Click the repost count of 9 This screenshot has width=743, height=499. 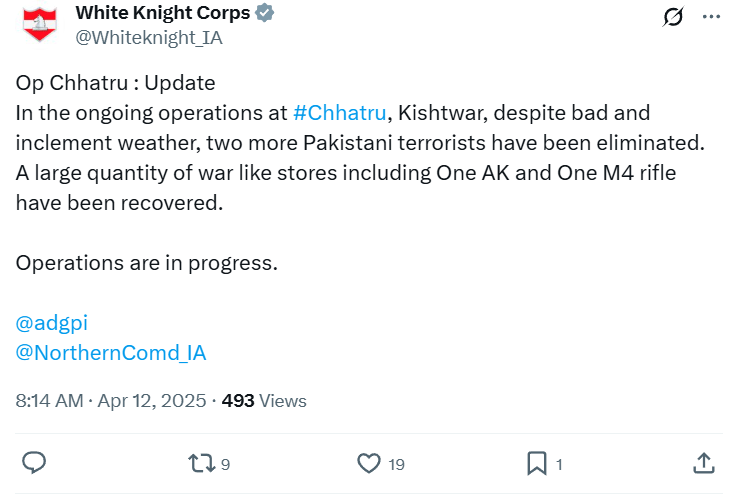(226, 464)
